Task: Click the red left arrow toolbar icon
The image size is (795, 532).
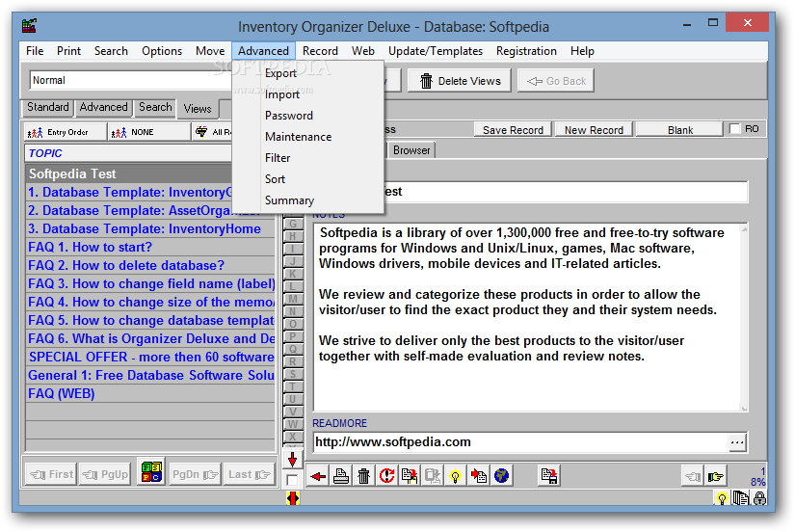Action: [318, 476]
